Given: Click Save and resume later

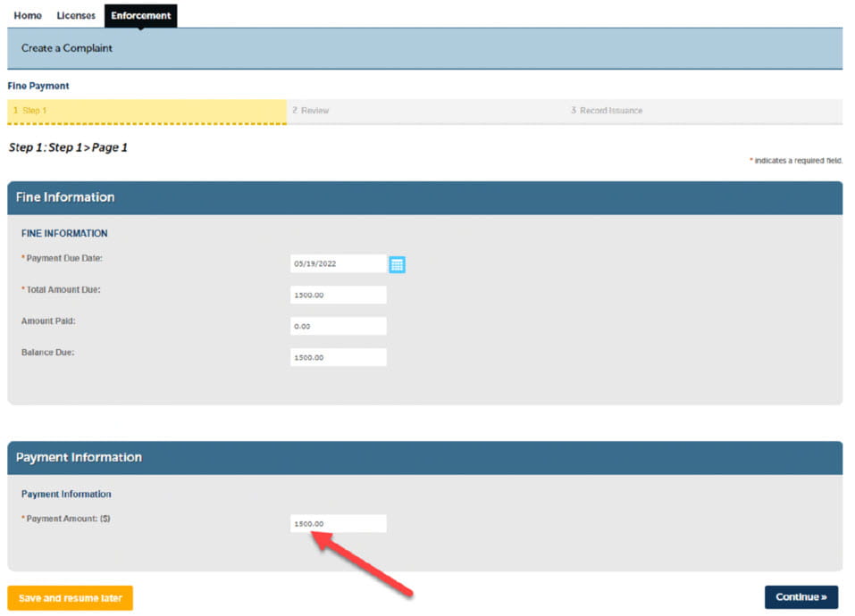Looking at the screenshot, I should pos(71,598).
